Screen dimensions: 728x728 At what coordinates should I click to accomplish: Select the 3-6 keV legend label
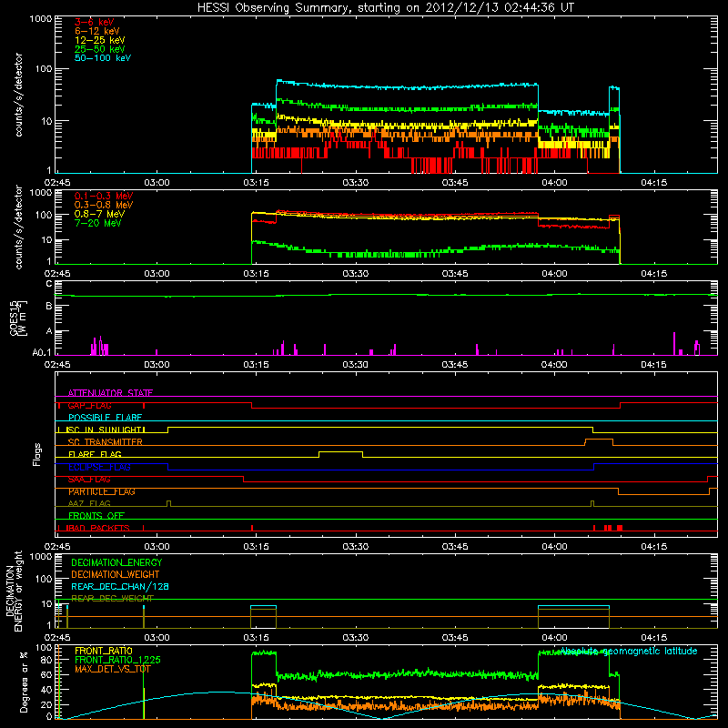(x=94, y=22)
